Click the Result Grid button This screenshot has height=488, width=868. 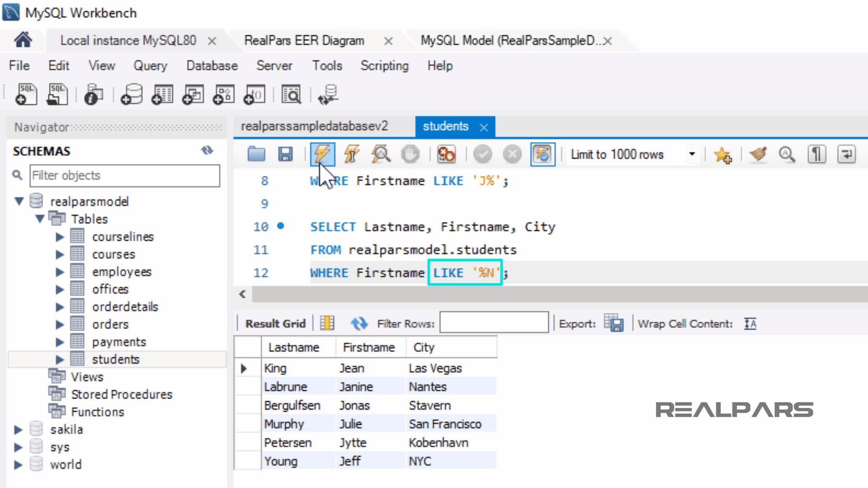point(275,324)
